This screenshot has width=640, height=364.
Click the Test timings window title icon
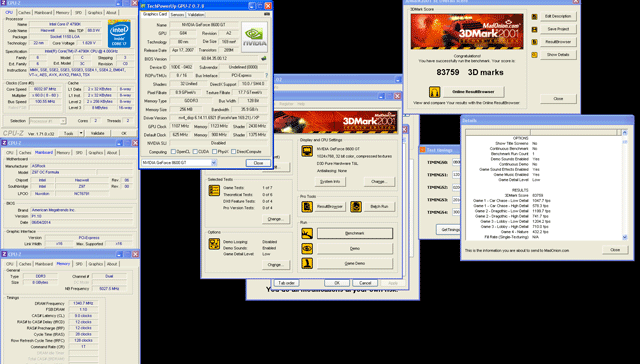point(423,150)
